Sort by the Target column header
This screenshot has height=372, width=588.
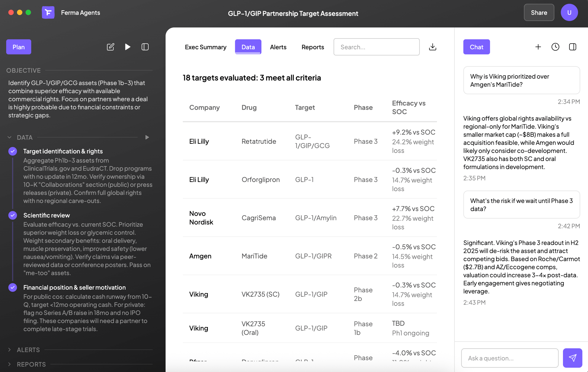tap(305, 108)
